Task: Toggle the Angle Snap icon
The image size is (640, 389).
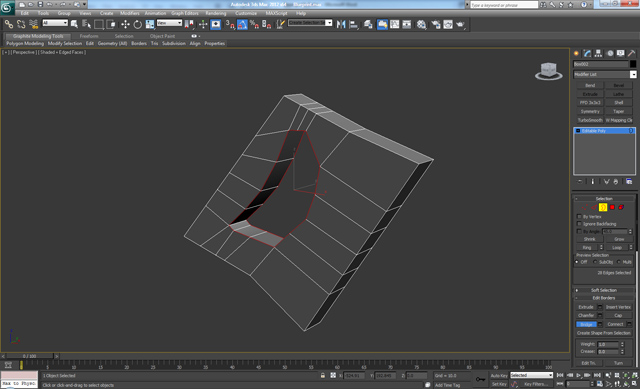Action: [x=242, y=24]
